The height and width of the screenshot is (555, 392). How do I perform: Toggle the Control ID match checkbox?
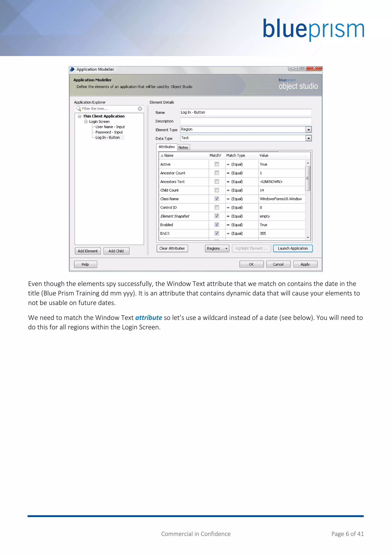click(x=217, y=207)
